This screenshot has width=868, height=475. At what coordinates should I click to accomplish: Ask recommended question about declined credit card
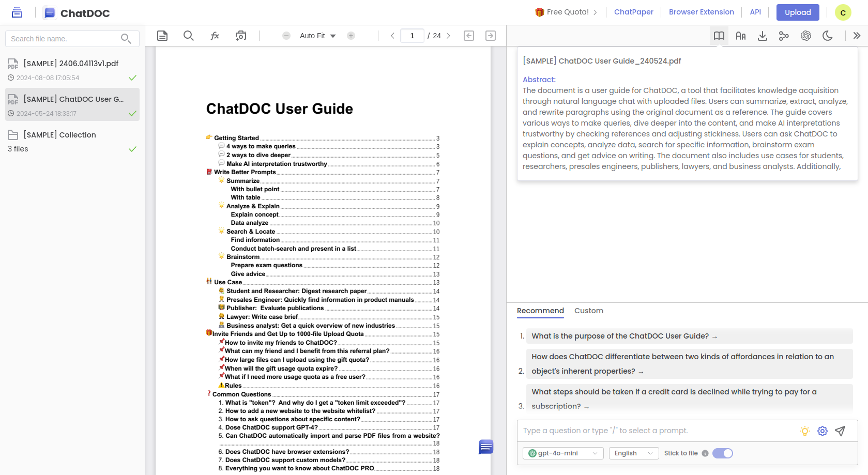click(x=689, y=399)
